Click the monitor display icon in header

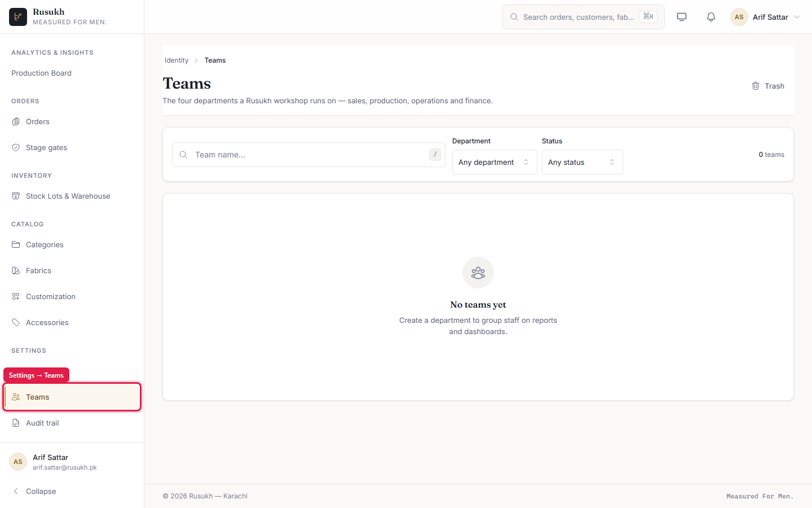[x=682, y=17]
